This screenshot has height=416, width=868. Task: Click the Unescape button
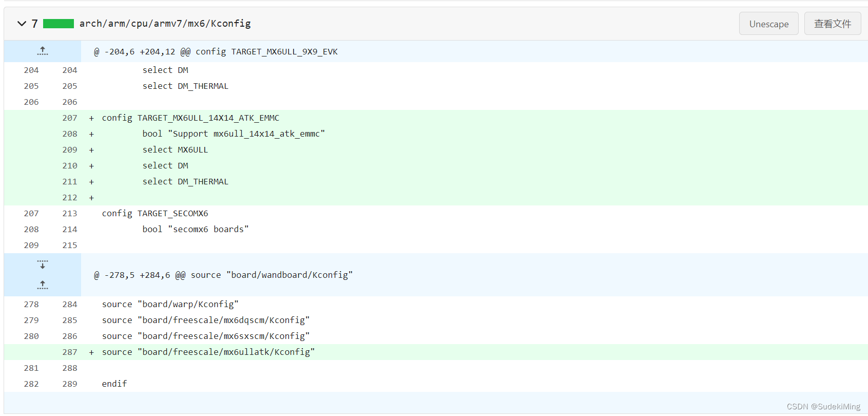coord(768,24)
